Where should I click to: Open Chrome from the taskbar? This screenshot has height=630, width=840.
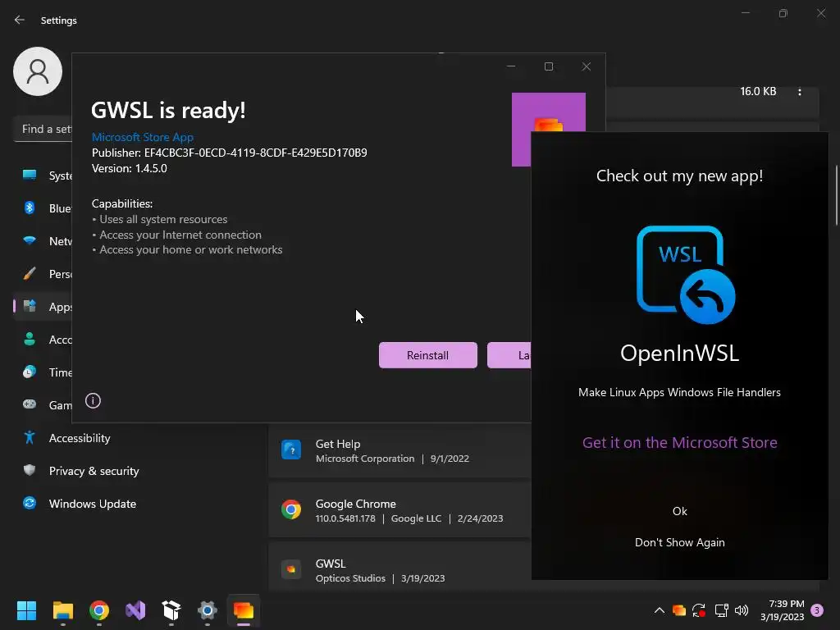99,610
